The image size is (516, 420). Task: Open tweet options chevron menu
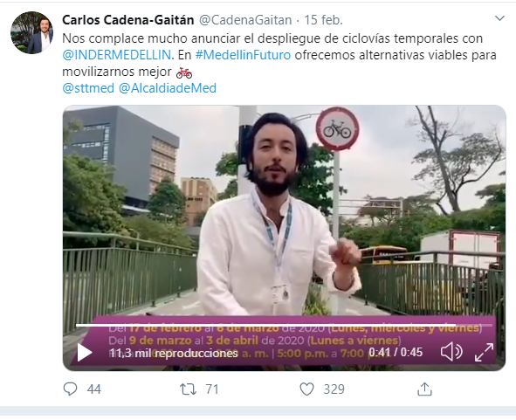point(499,18)
